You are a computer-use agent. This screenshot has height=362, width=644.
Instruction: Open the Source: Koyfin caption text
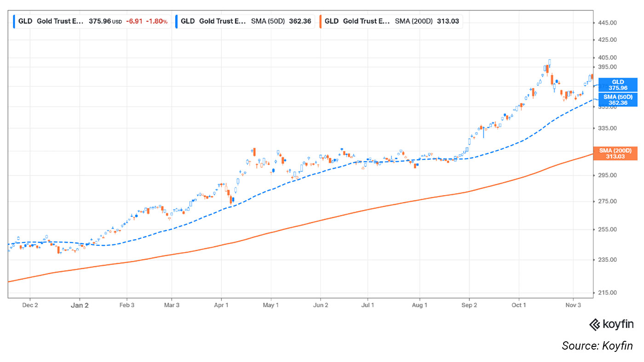(597, 346)
